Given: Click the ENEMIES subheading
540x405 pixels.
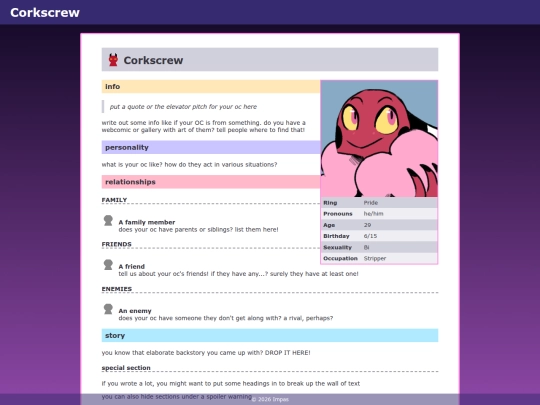Looking at the screenshot, I should click(117, 289).
